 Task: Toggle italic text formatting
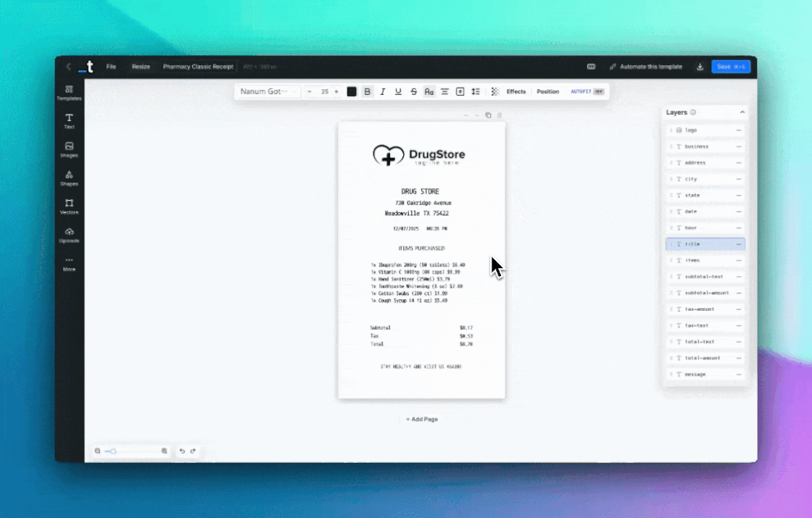[x=382, y=92]
